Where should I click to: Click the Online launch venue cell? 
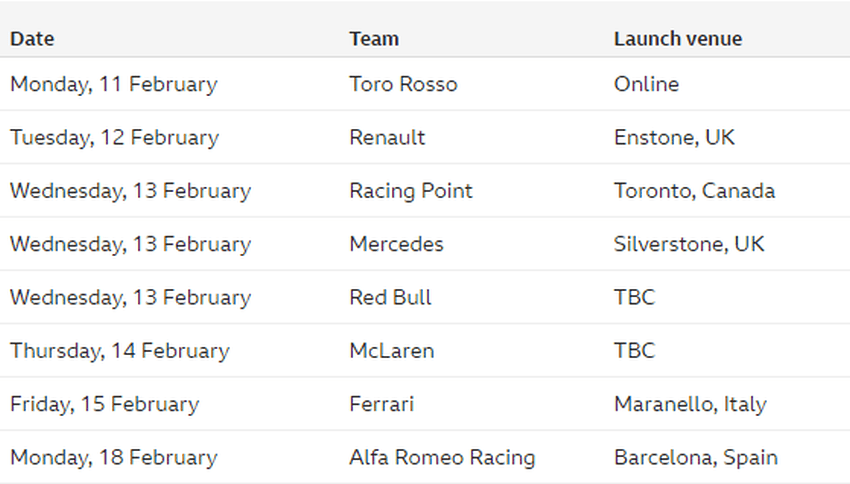(x=646, y=84)
